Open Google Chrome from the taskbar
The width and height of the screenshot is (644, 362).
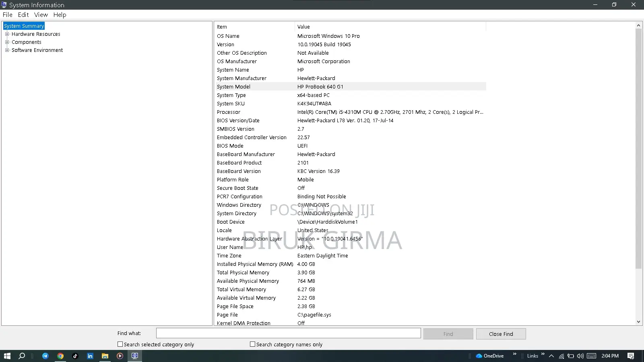(60, 356)
